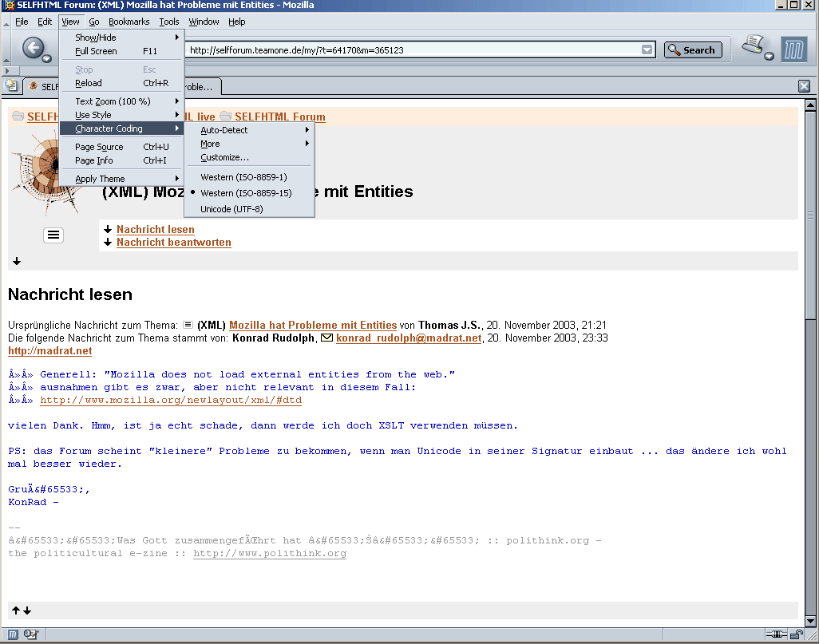Select Unicode (UTF-8) encoding

tap(231, 209)
